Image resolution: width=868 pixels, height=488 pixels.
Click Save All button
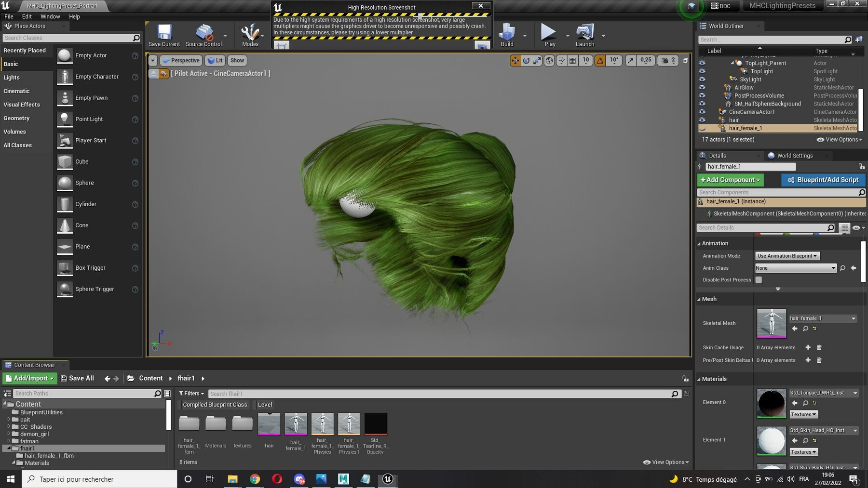[77, 379]
